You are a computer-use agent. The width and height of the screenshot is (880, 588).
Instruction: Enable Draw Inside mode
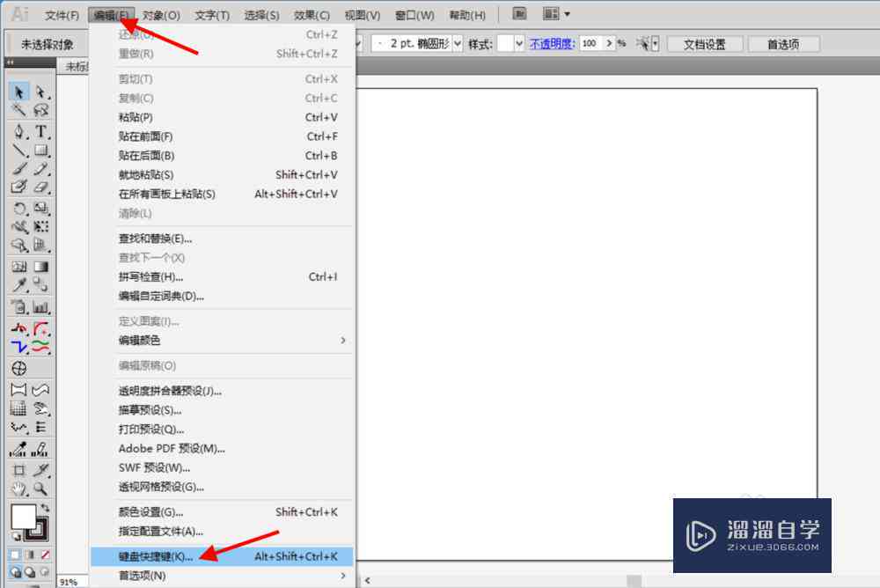45,572
